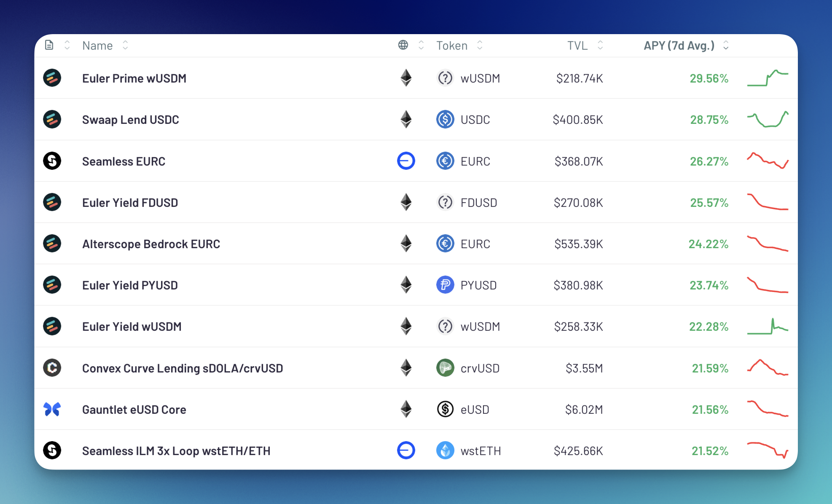
Task: Open Alterscope Bedrock EURC vault
Action: (x=151, y=244)
